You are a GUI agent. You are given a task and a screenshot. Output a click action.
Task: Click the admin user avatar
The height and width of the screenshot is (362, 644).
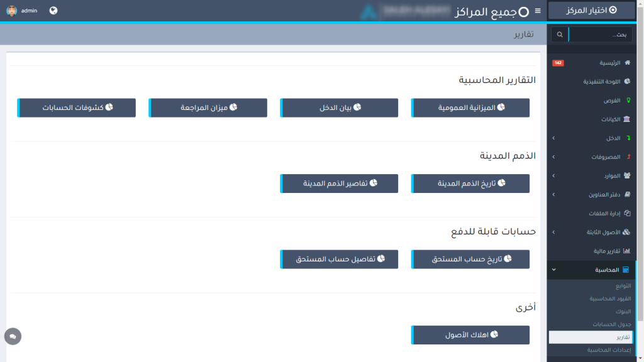(x=12, y=11)
